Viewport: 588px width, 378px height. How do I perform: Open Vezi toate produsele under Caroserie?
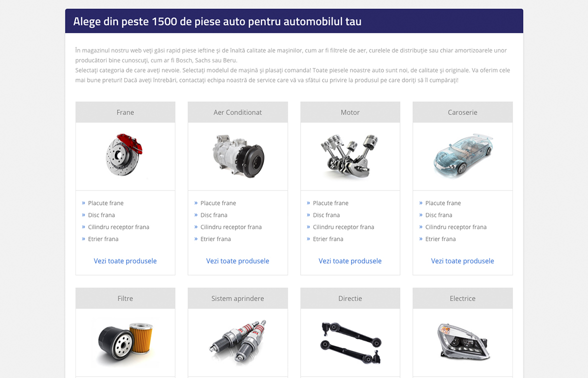coord(462,261)
